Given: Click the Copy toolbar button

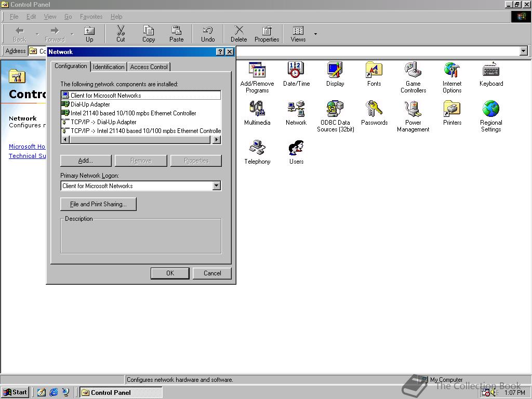Looking at the screenshot, I should click(x=149, y=34).
